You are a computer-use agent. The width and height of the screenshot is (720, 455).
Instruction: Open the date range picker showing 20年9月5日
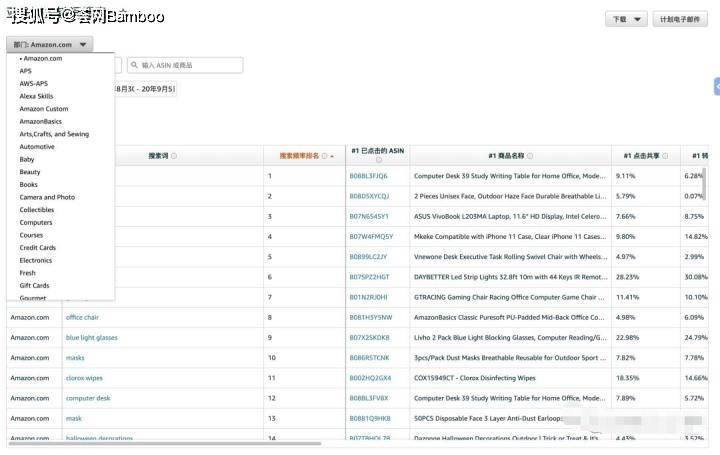(145, 89)
